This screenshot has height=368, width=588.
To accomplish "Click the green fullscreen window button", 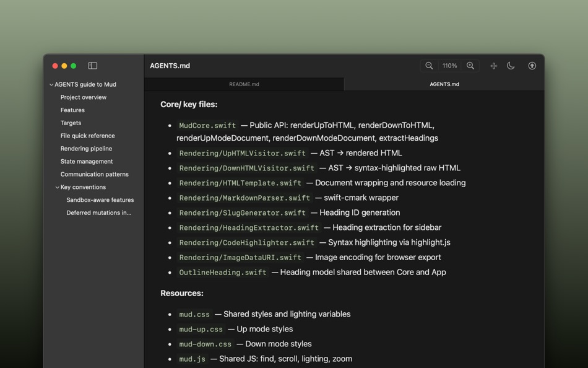I will point(73,66).
